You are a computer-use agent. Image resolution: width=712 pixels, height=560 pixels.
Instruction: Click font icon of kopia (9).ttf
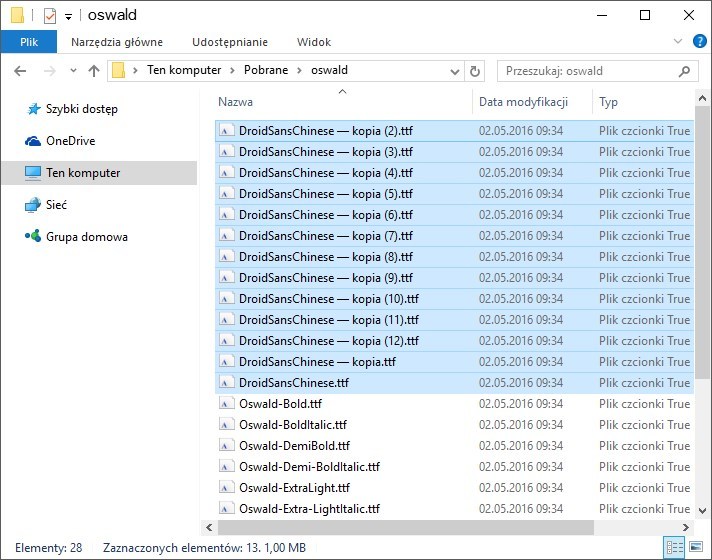click(226, 278)
